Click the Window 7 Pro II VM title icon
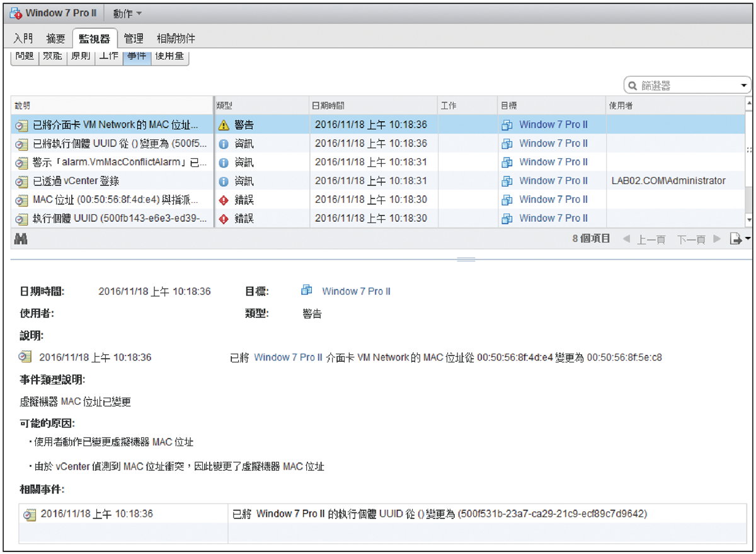756x554 pixels. [x=16, y=13]
